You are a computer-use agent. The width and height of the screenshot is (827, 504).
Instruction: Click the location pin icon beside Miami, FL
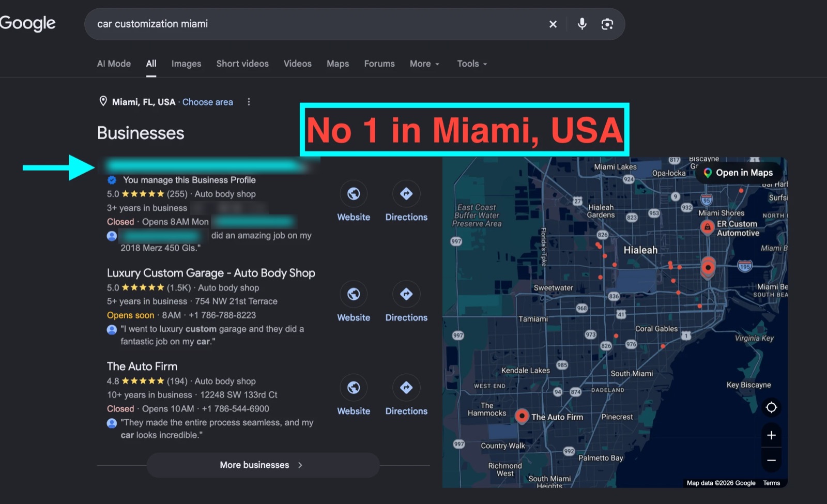[103, 101]
